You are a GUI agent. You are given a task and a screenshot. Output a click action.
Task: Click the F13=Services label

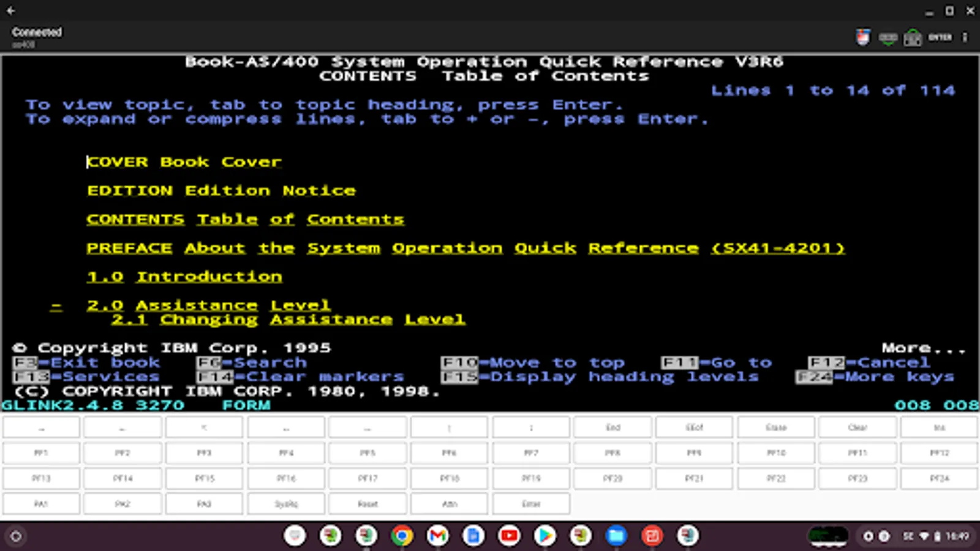(86, 377)
